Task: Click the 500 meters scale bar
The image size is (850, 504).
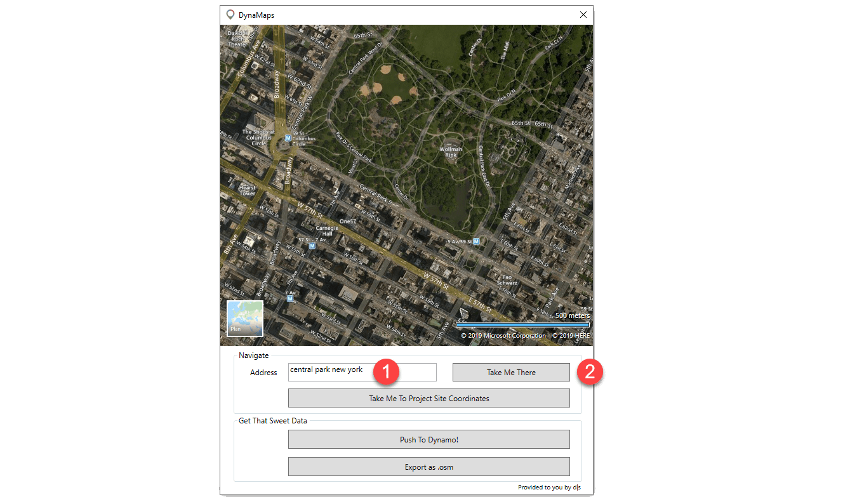Action: pos(522,324)
